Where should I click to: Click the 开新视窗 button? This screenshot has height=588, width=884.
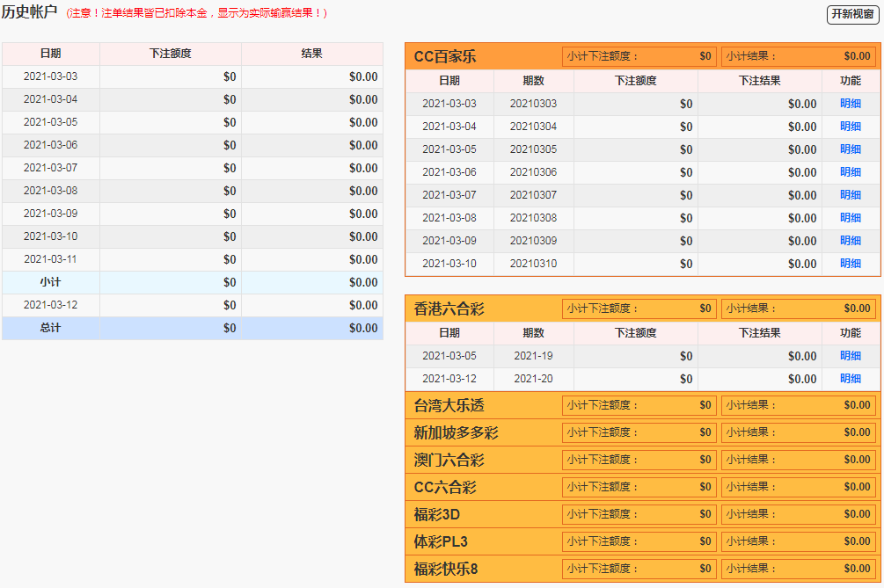pos(852,14)
